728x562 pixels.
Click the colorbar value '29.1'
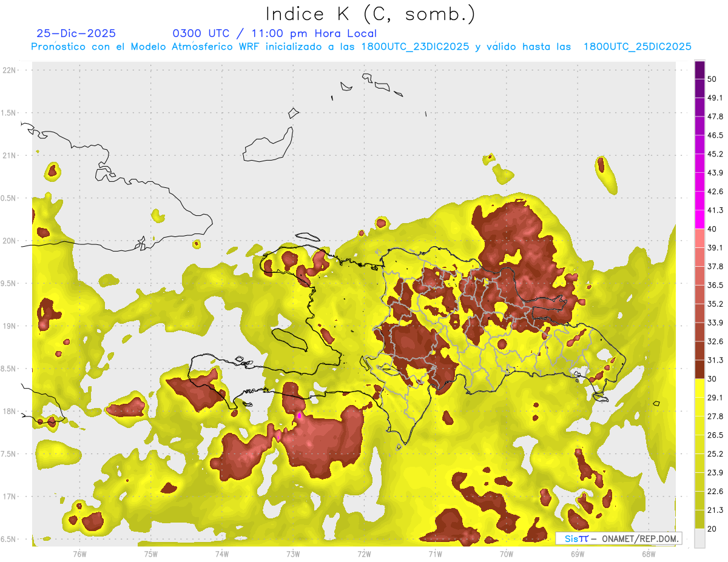click(x=715, y=398)
